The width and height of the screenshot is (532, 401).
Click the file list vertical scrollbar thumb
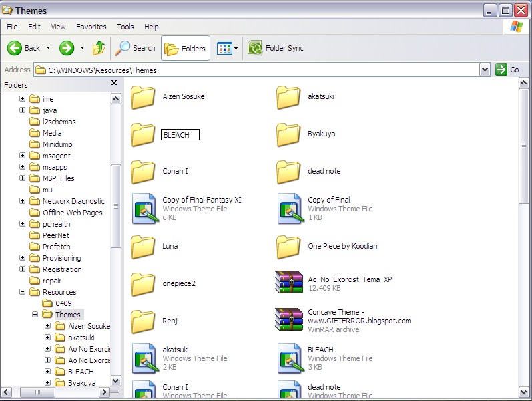(x=523, y=146)
